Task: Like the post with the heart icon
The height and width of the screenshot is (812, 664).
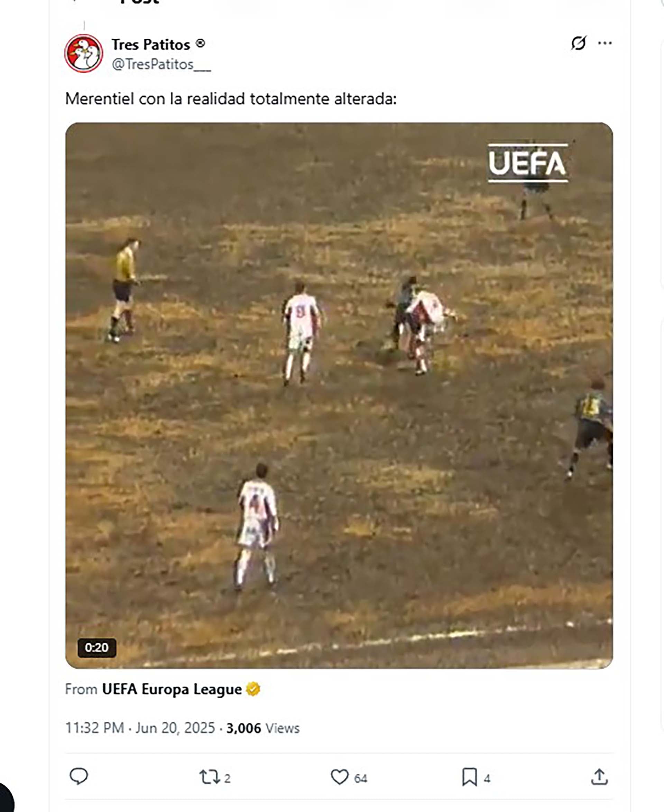Action: [339, 777]
